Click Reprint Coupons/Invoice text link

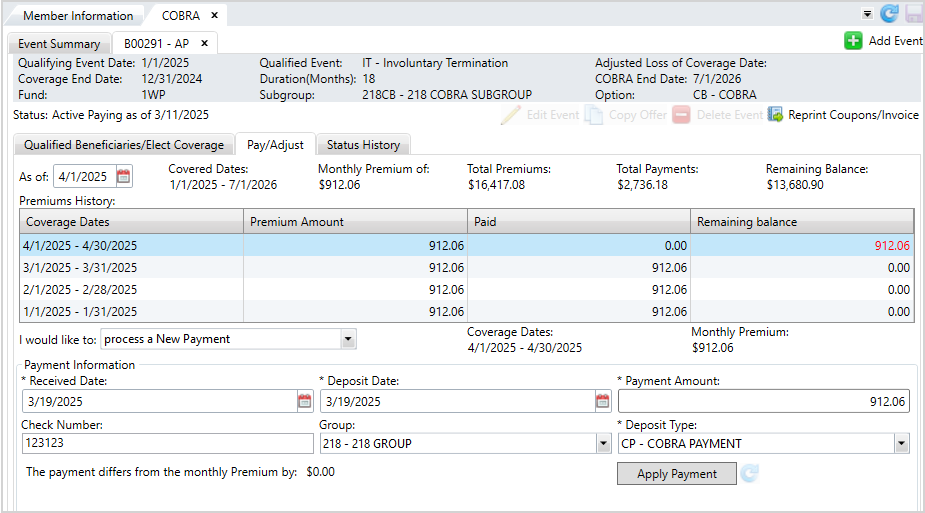click(853, 115)
